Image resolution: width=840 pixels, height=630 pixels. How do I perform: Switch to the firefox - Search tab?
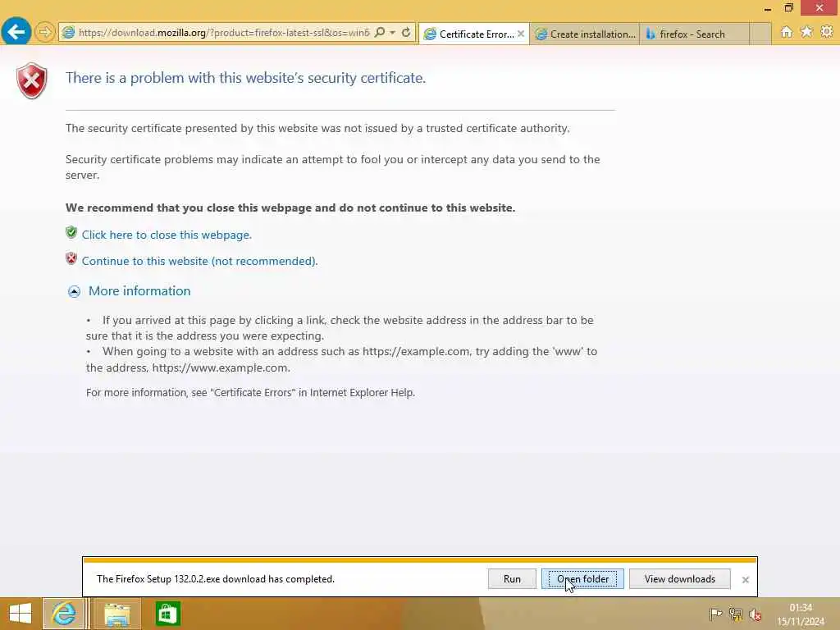point(694,34)
